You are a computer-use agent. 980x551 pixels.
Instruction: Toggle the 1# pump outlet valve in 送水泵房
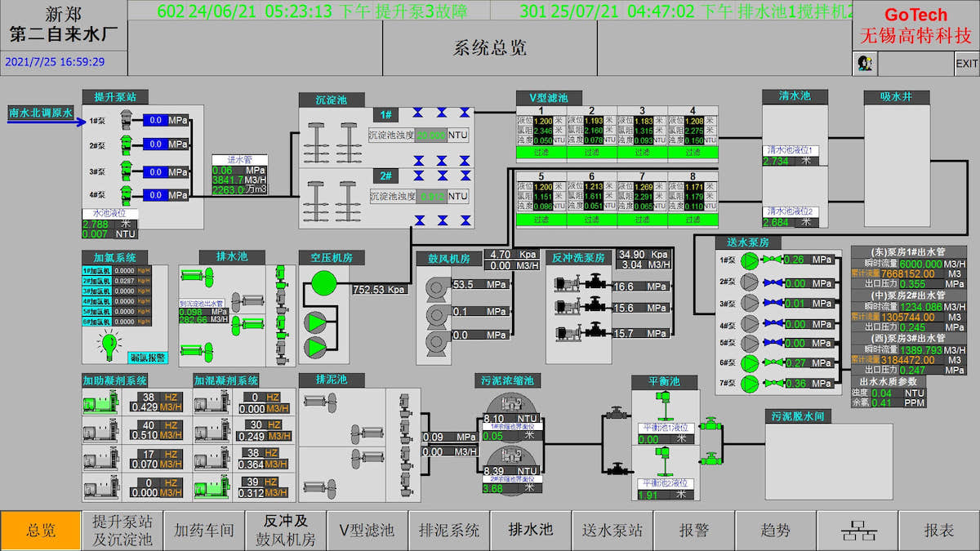point(772,260)
